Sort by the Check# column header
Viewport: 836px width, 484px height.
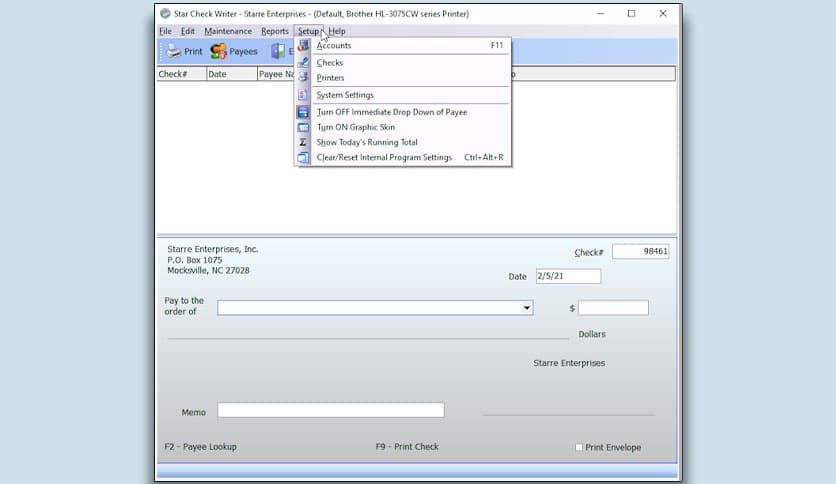(182, 74)
